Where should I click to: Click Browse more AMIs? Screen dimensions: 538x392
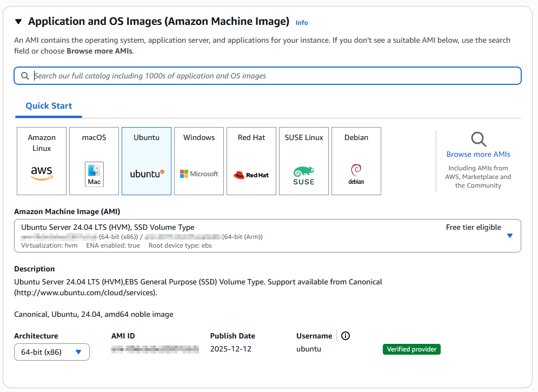pyautogui.click(x=478, y=154)
